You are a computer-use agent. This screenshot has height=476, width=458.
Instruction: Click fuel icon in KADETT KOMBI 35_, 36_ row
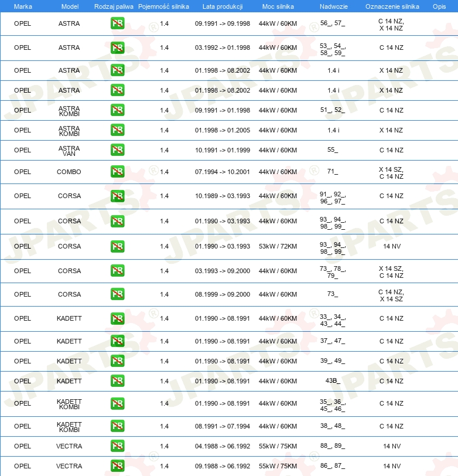(x=117, y=403)
